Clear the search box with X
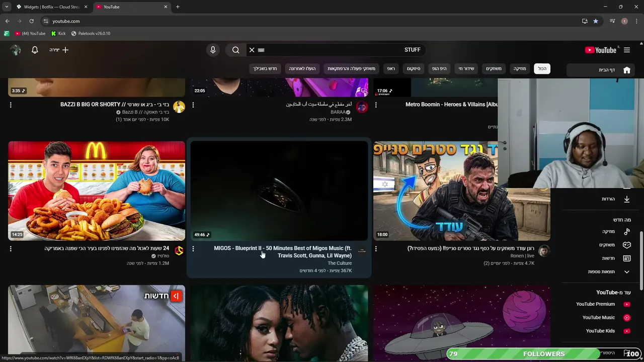644x362 pixels. 252,50
